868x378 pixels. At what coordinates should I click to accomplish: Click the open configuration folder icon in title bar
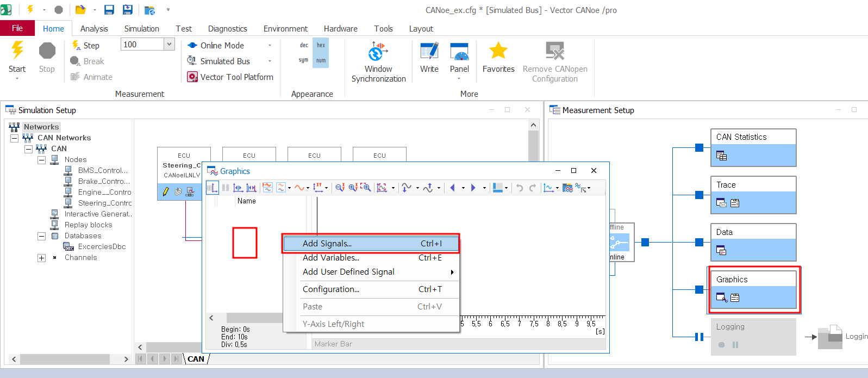[80, 9]
